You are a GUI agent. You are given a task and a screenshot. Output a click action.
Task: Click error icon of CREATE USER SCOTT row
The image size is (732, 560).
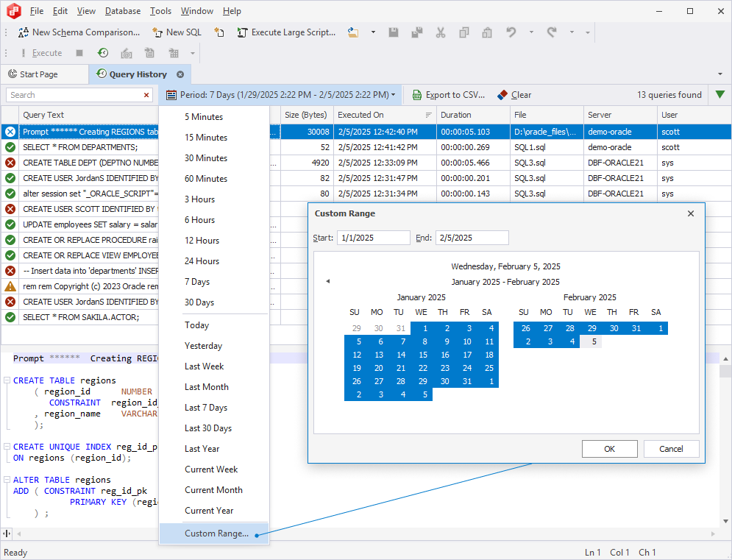(x=10, y=209)
